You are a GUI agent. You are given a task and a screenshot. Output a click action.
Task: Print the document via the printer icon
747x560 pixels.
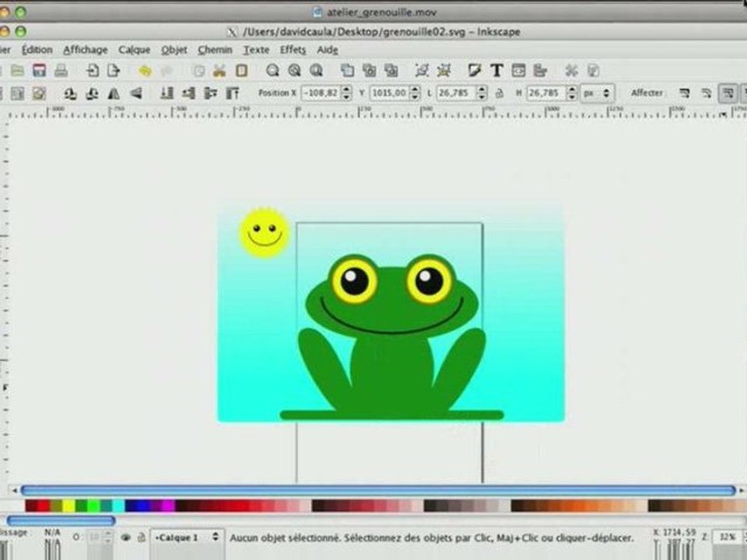(x=61, y=71)
